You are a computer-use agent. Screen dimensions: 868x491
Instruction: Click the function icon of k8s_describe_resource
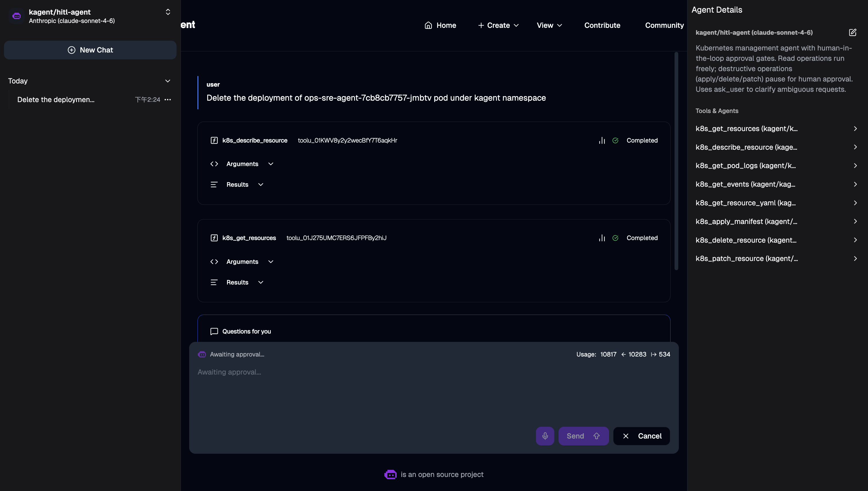(214, 140)
